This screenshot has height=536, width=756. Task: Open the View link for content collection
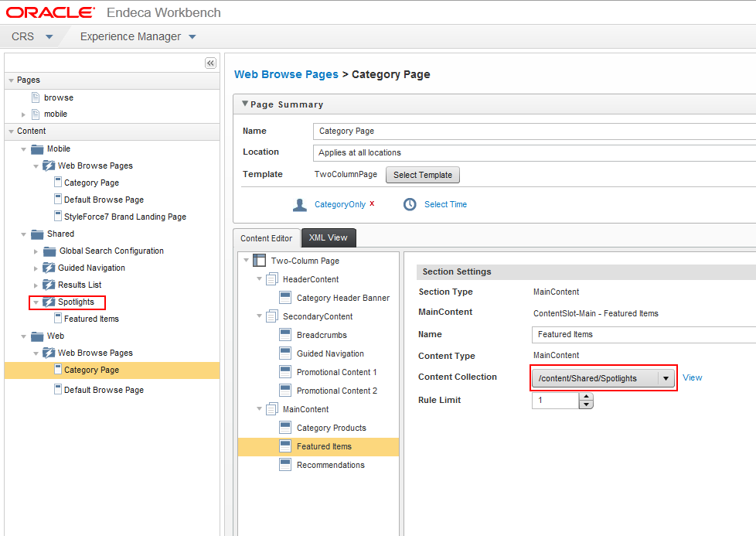coord(693,377)
